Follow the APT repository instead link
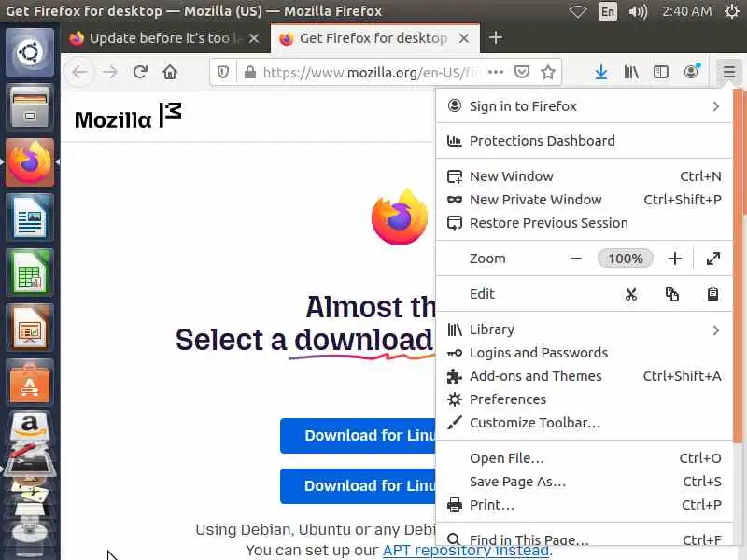The height and width of the screenshot is (560, 747). click(465, 550)
